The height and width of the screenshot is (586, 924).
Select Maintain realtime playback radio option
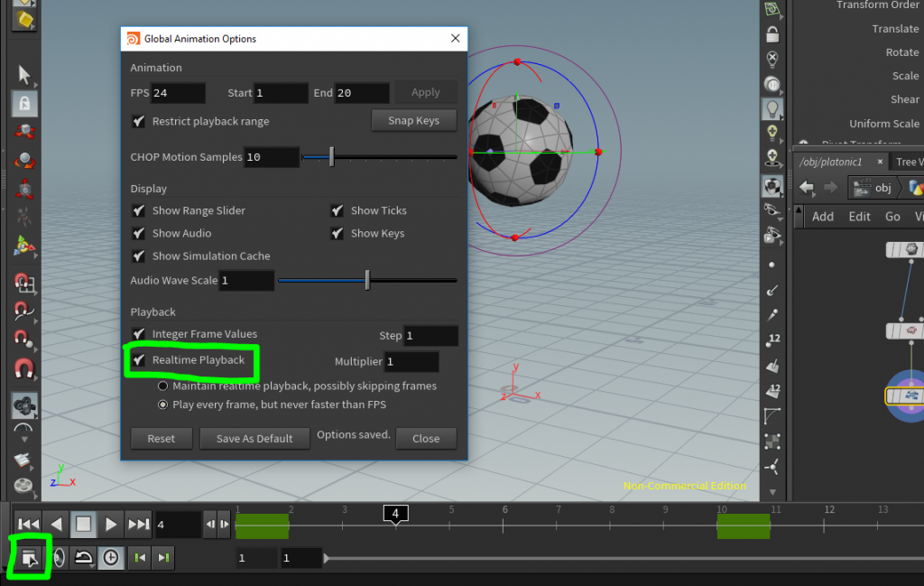pos(163,385)
